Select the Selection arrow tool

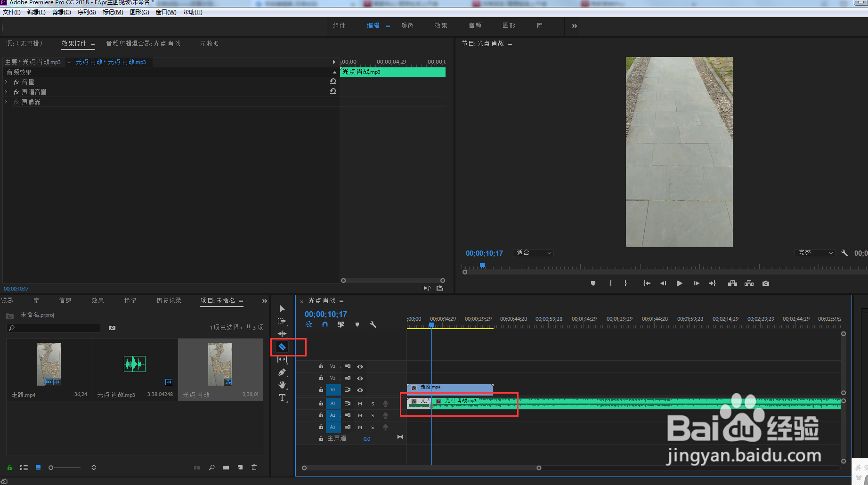[282, 309]
